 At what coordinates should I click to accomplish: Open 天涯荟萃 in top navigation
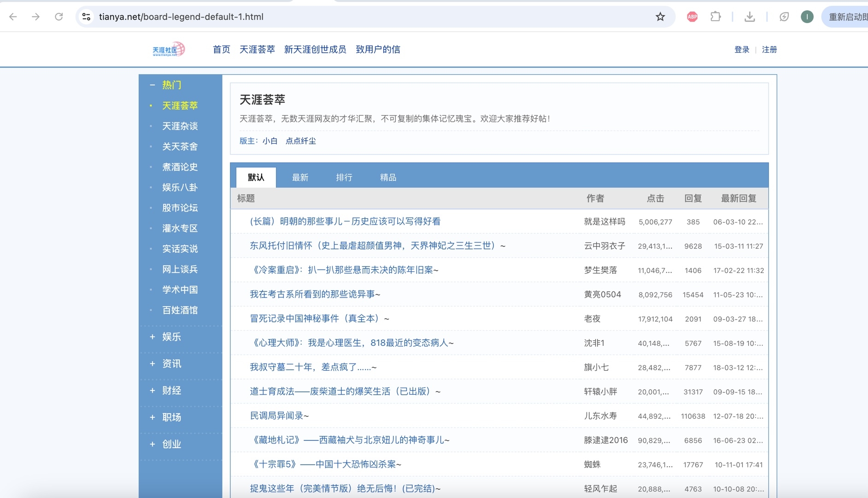pos(257,49)
